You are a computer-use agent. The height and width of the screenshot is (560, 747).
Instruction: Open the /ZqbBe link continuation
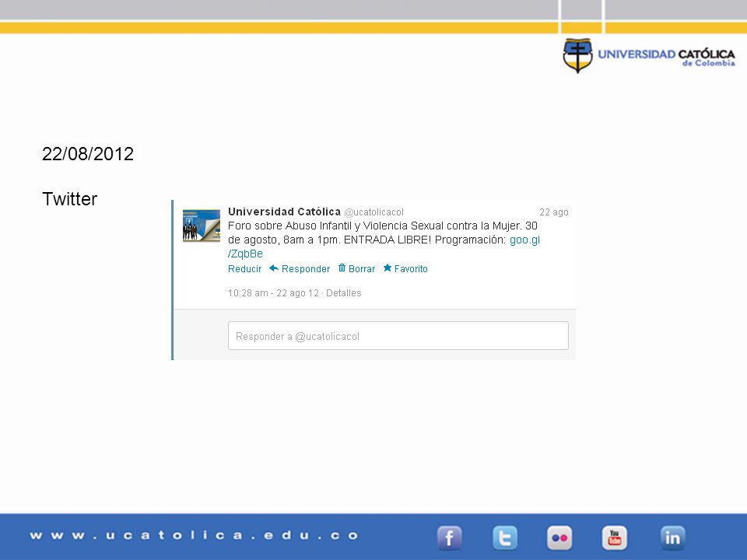tap(245, 254)
